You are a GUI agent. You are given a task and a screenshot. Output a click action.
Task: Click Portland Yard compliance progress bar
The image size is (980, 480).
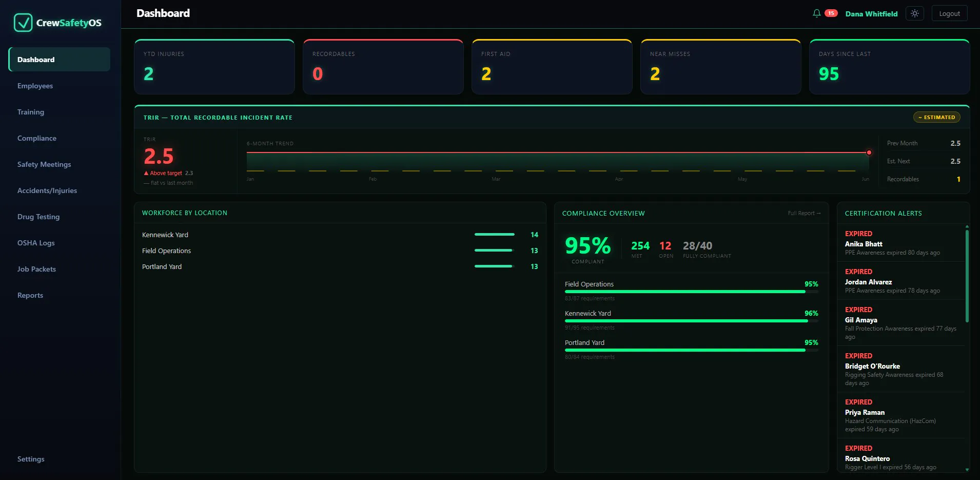[691, 350]
